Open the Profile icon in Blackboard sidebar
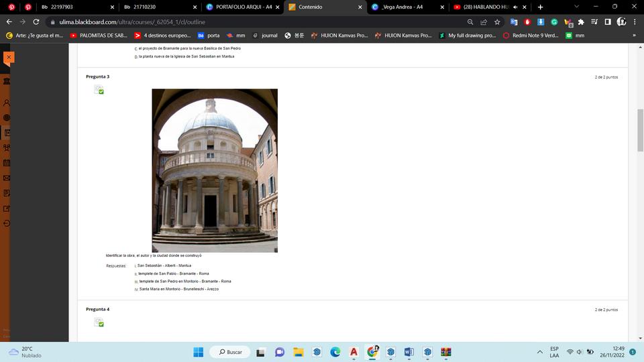 pos(7,103)
